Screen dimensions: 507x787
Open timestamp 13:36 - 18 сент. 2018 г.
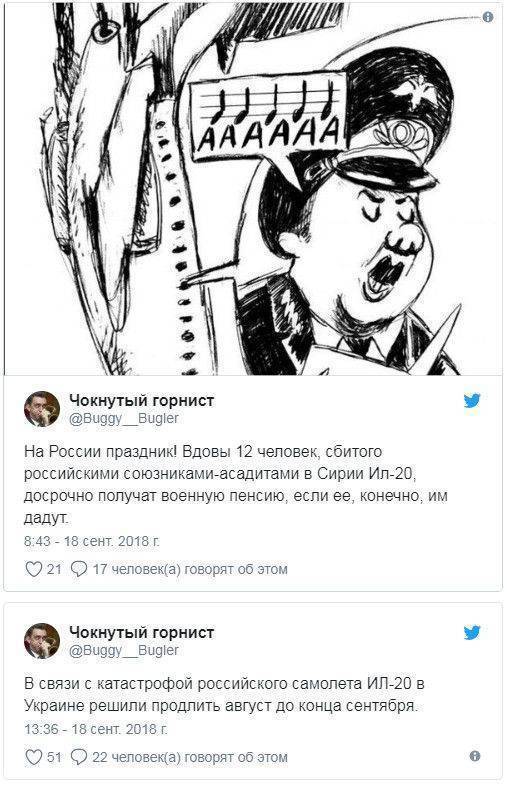click(95, 729)
